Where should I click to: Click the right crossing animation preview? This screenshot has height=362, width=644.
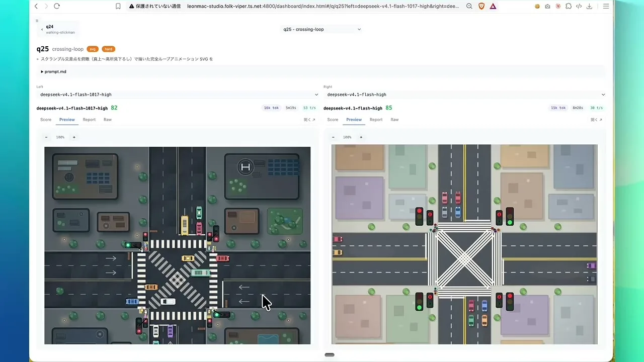[x=464, y=244]
